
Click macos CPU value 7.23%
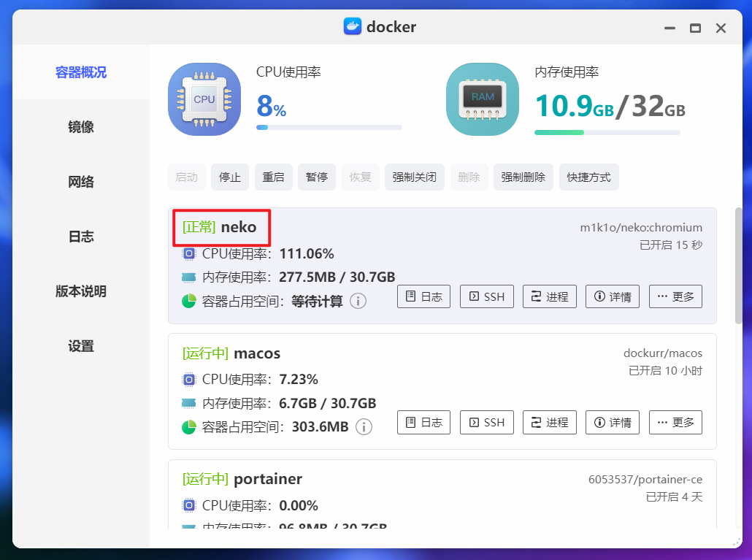click(x=299, y=380)
